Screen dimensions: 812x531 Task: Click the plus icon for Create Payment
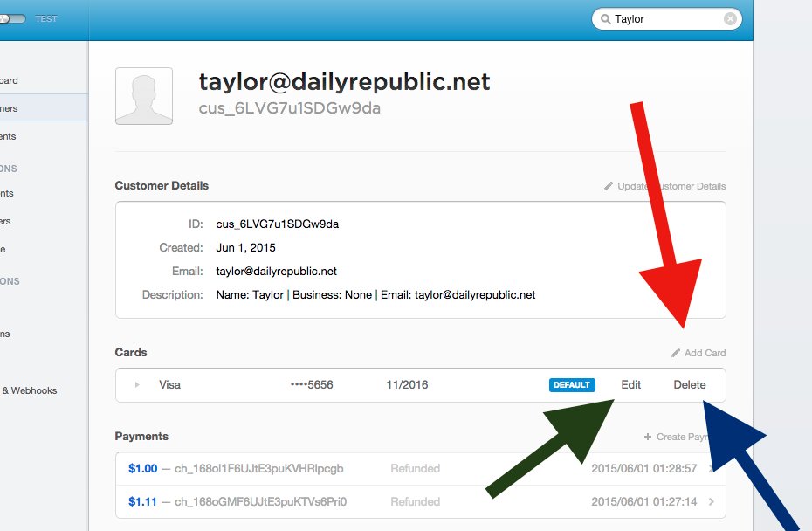coord(647,437)
